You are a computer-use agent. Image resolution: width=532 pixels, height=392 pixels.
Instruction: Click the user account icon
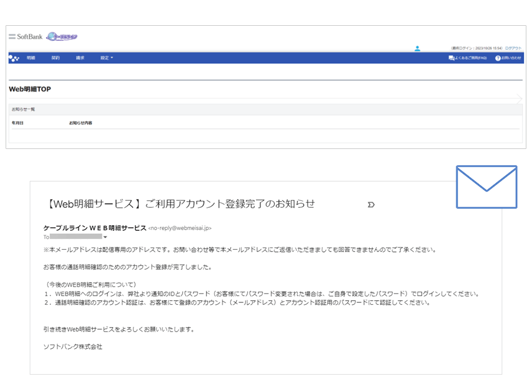coord(417,49)
